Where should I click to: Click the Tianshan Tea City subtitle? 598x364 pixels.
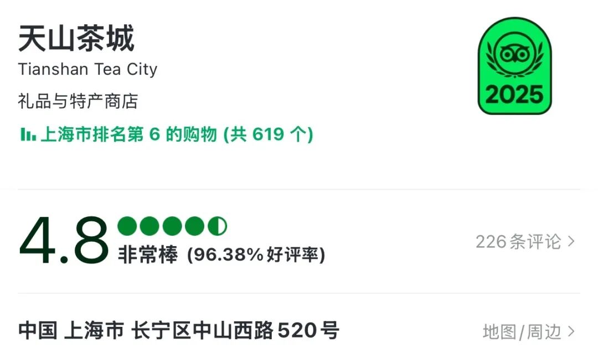click(87, 69)
